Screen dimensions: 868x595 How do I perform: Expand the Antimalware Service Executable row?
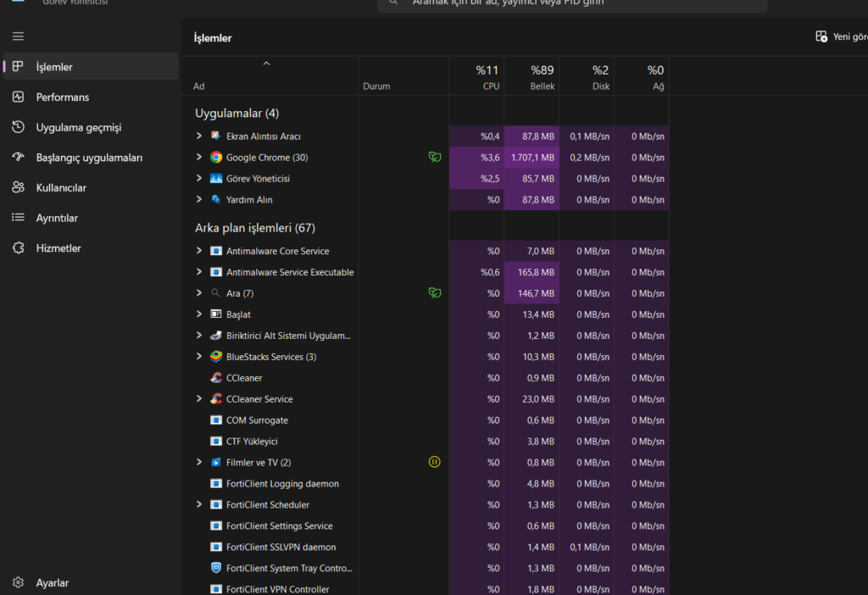(199, 272)
